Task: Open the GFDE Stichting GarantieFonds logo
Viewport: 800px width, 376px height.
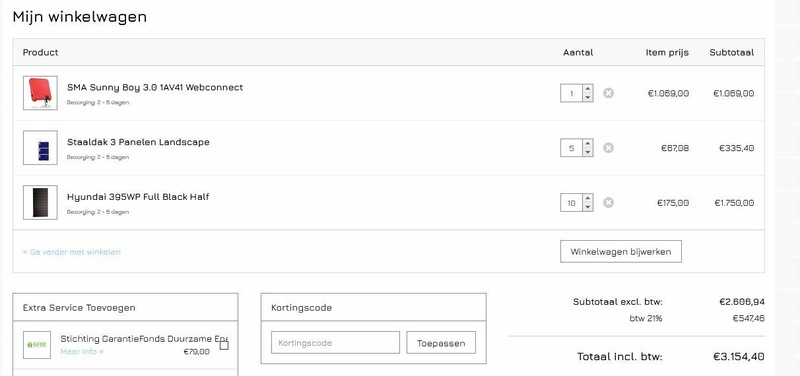Action: coord(37,345)
